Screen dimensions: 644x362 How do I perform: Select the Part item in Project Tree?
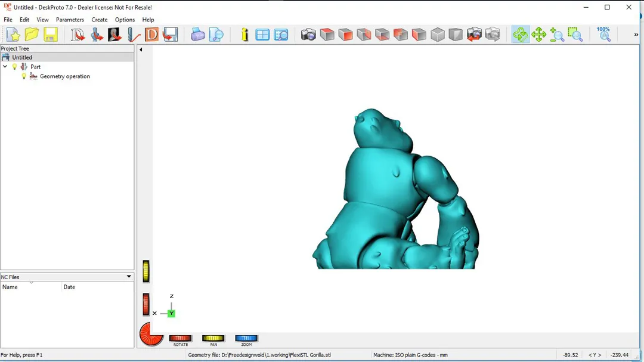[35, 67]
